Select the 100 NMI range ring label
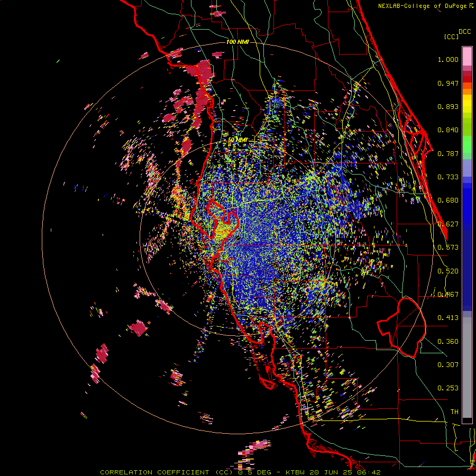 click(237, 42)
